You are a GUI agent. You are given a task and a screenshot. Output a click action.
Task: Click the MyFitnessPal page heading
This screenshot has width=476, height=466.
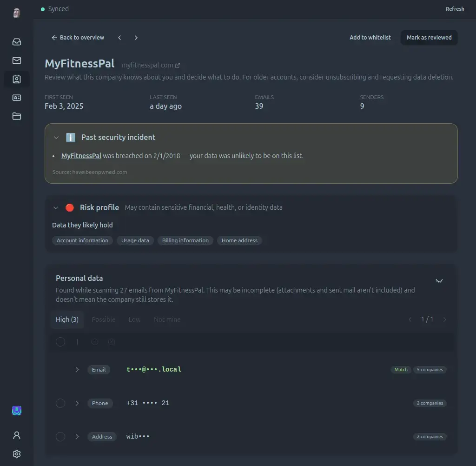[x=79, y=64]
